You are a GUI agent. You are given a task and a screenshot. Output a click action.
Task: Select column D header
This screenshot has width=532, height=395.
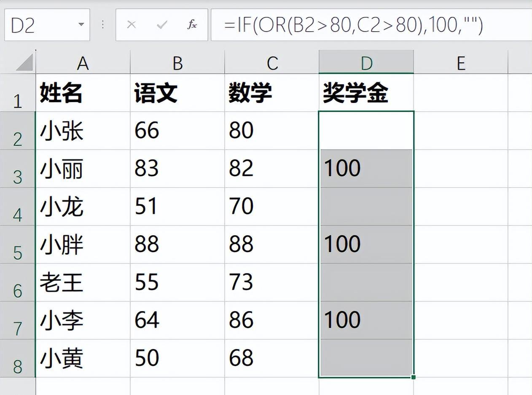tap(366, 62)
